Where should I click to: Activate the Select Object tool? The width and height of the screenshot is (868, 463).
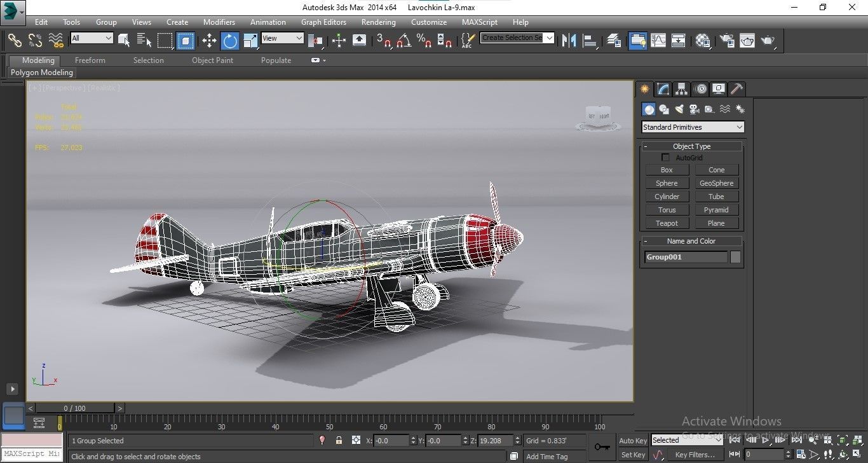pos(124,41)
